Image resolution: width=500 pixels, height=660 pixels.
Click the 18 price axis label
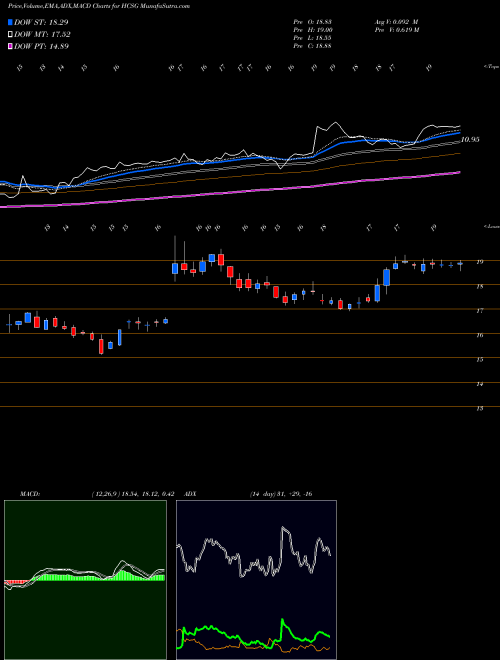click(x=479, y=287)
